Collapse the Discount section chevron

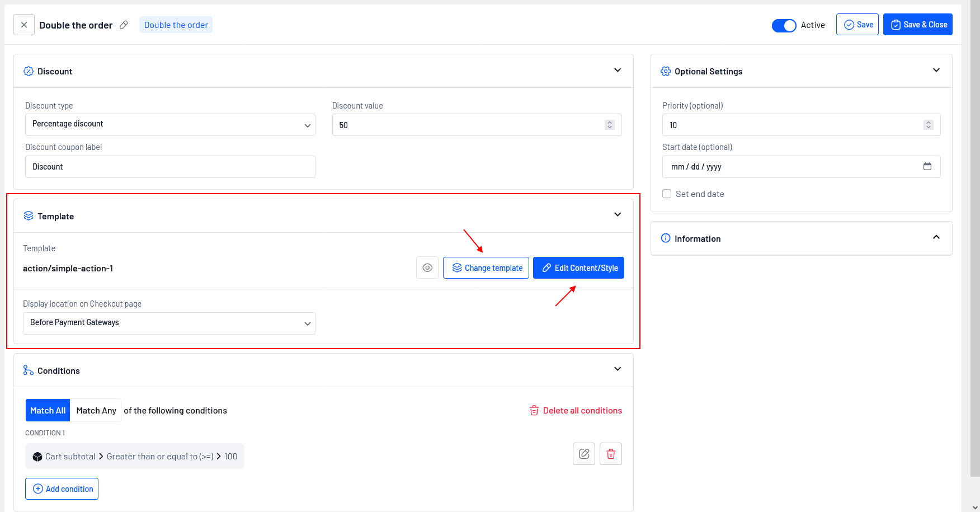[618, 71]
